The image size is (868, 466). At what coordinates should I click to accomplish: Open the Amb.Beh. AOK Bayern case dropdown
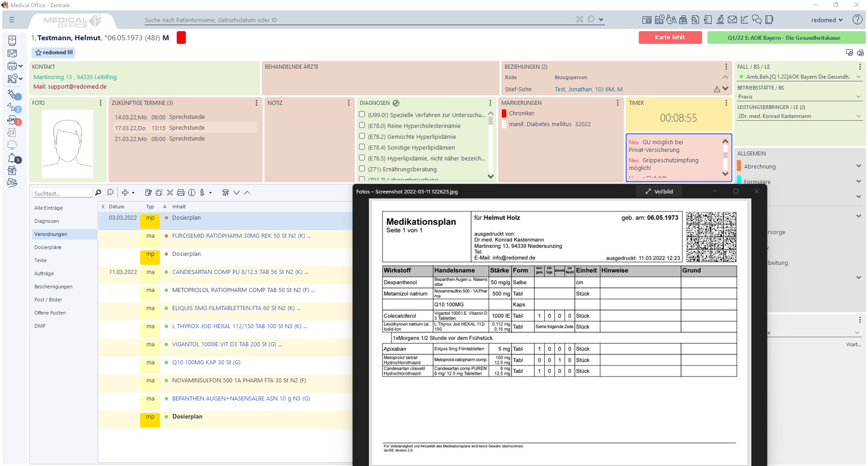[859, 77]
